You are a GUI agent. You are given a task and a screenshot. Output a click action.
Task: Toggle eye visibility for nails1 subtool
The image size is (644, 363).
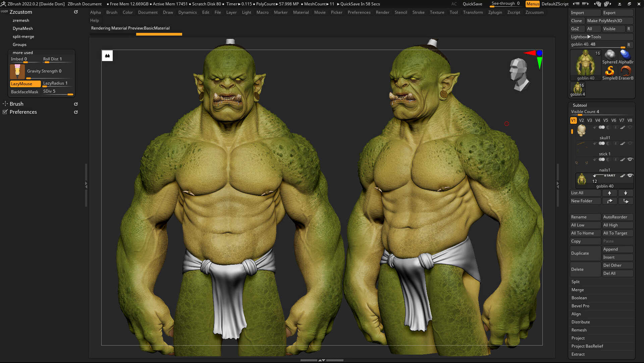click(630, 159)
